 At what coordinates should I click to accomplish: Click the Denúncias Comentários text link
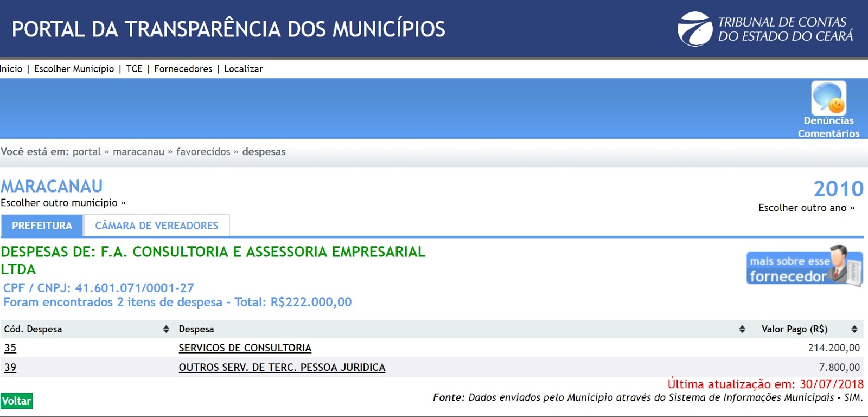pos(828,127)
